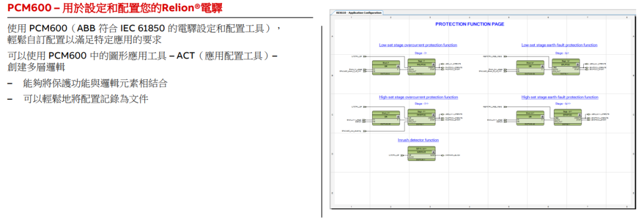Open High-set stage earth-fault protection function link
Viewport: 644px width, 222px height.
pos(560,98)
